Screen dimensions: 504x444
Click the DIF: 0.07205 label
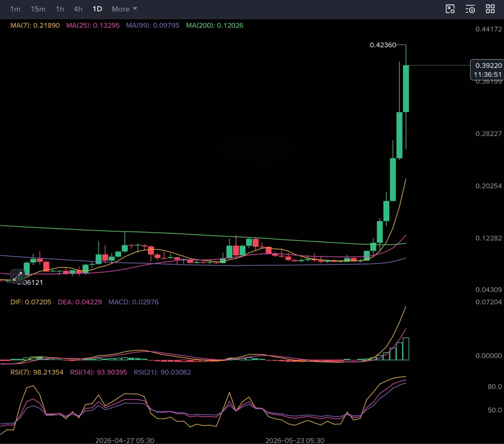point(31,302)
